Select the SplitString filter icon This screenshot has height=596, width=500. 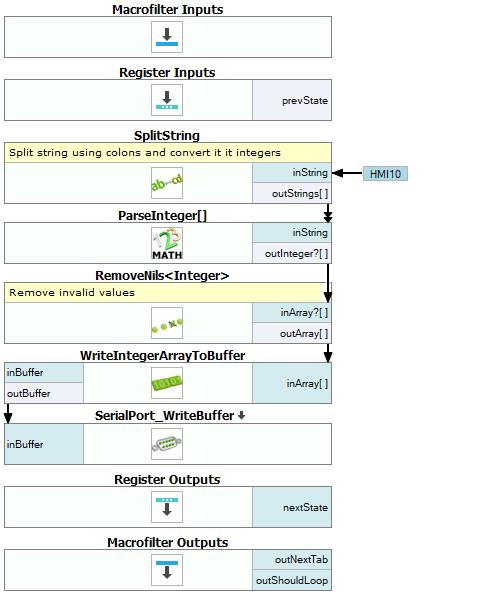click(167, 183)
